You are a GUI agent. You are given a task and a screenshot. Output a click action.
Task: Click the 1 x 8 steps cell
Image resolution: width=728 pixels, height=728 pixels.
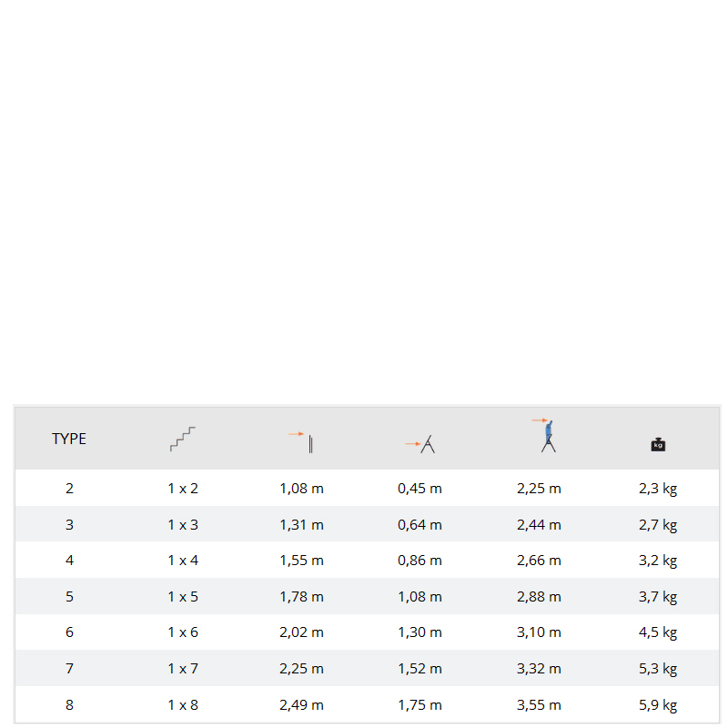click(183, 704)
